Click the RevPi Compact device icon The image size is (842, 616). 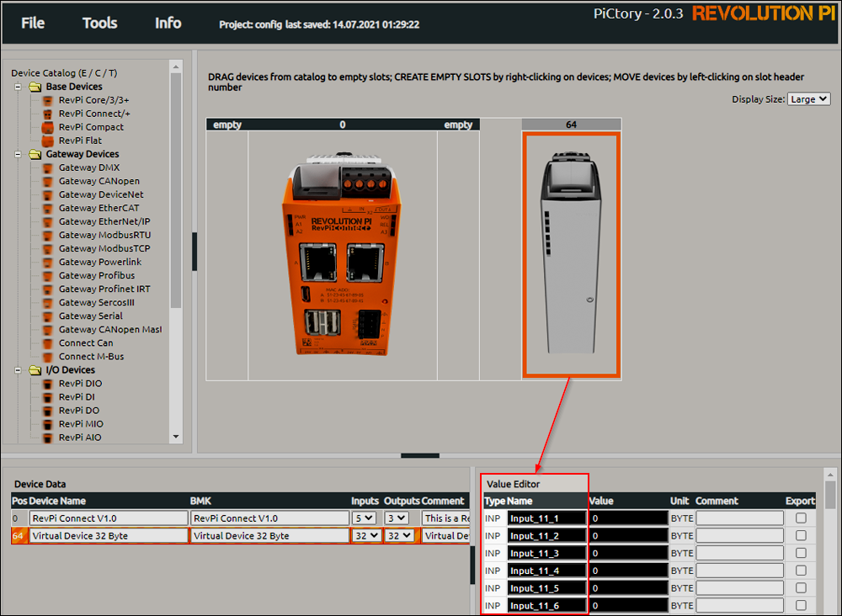[48, 127]
